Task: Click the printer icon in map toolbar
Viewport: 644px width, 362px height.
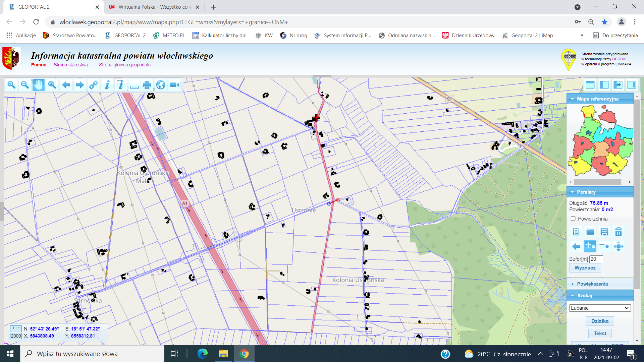Action: click(147, 85)
